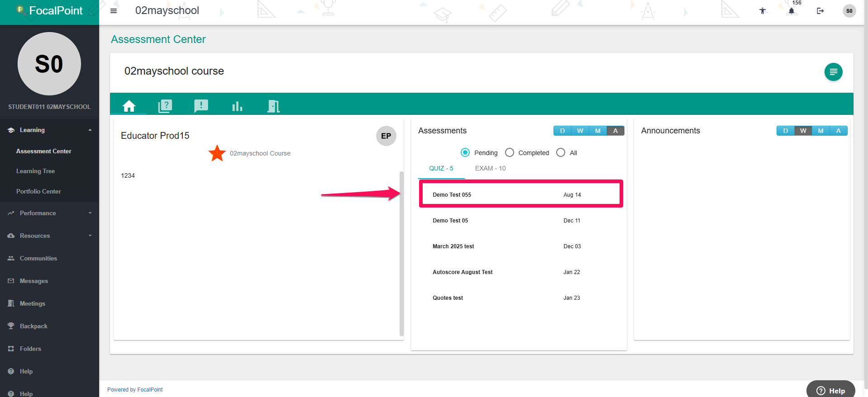Click the 02mayschool Course label
The width and height of the screenshot is (868, 397).
point(260,153)
